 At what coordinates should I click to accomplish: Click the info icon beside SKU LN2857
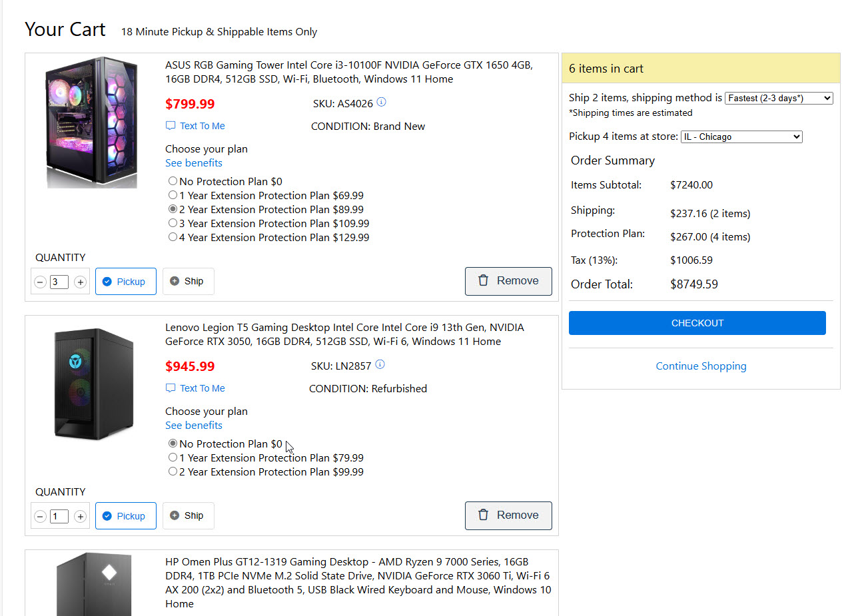coord(380,365)
